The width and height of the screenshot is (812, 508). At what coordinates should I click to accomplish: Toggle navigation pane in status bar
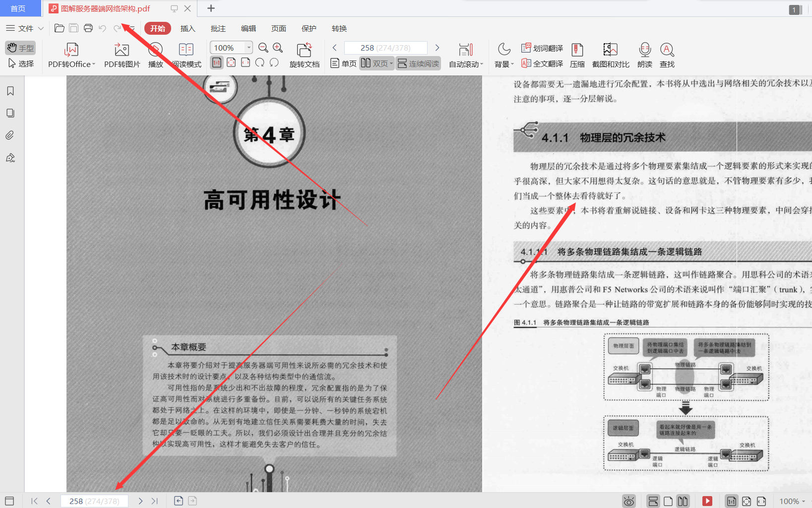9,501
